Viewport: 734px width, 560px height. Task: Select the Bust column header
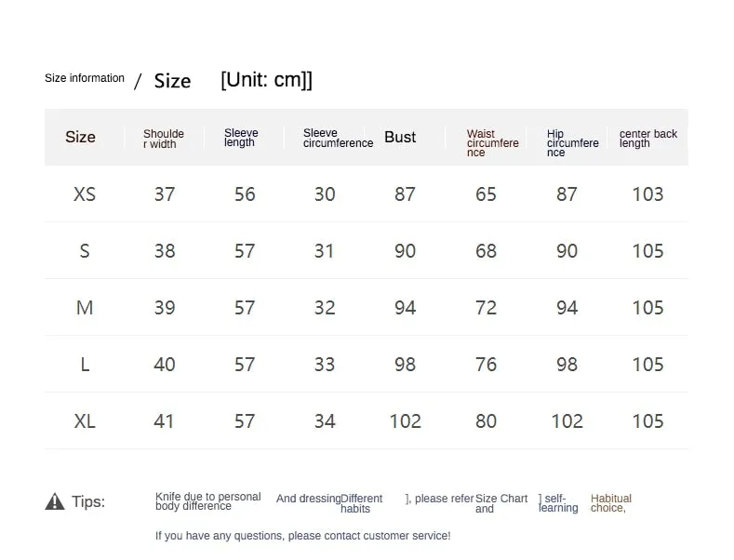400,137
